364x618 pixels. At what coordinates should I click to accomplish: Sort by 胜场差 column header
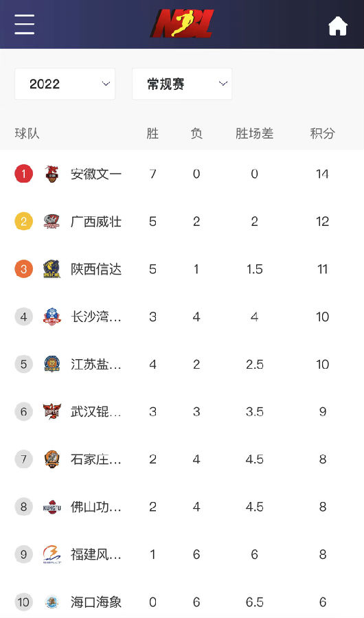(254, 133)
